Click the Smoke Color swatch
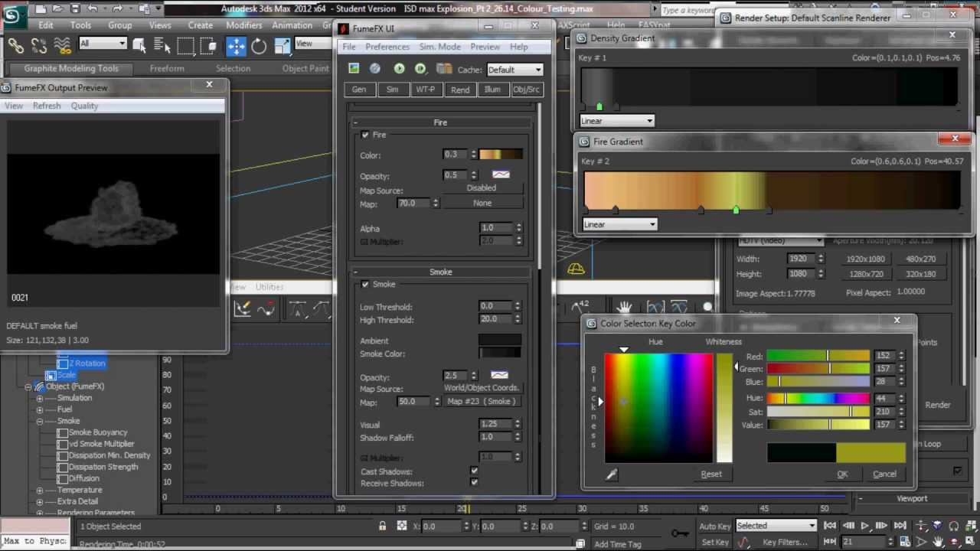The height and width of the screenshot is (551, 980). (x=500, y=354)
